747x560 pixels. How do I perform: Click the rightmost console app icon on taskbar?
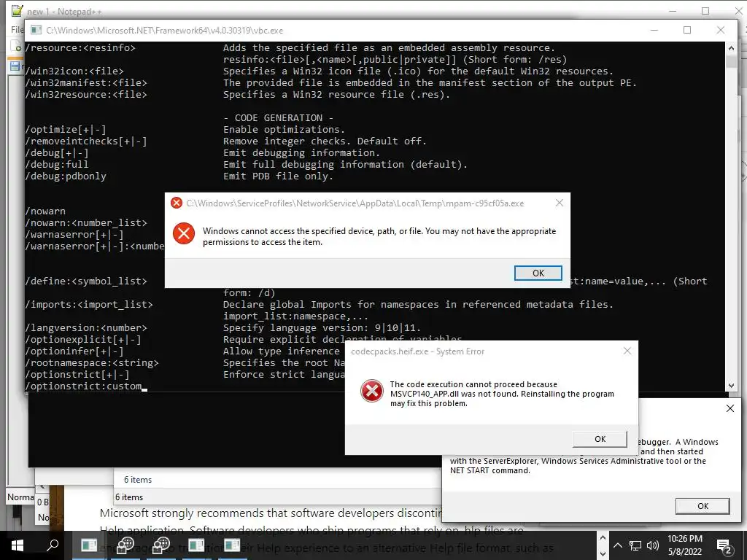point(232,545)
